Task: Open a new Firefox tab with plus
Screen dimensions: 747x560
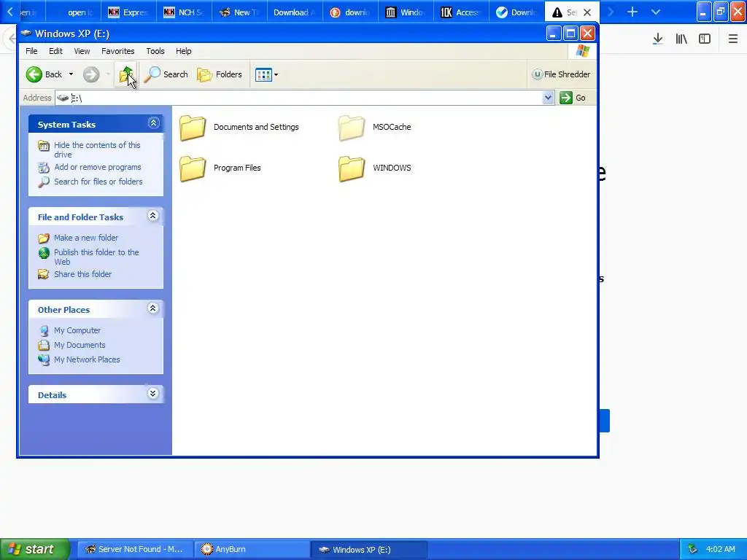Action: point(632,12)
